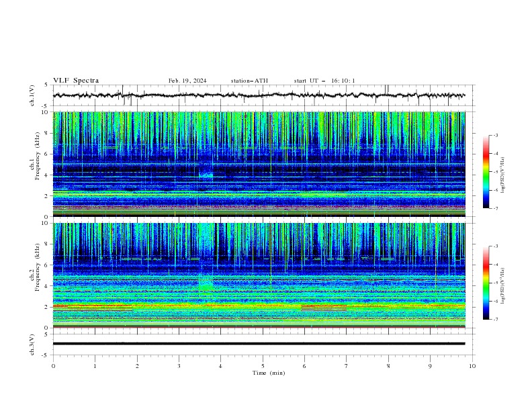532x411 pixels.
Task: Click inside the ch.2 spectrogram panel
Action: tap(259, 275)
